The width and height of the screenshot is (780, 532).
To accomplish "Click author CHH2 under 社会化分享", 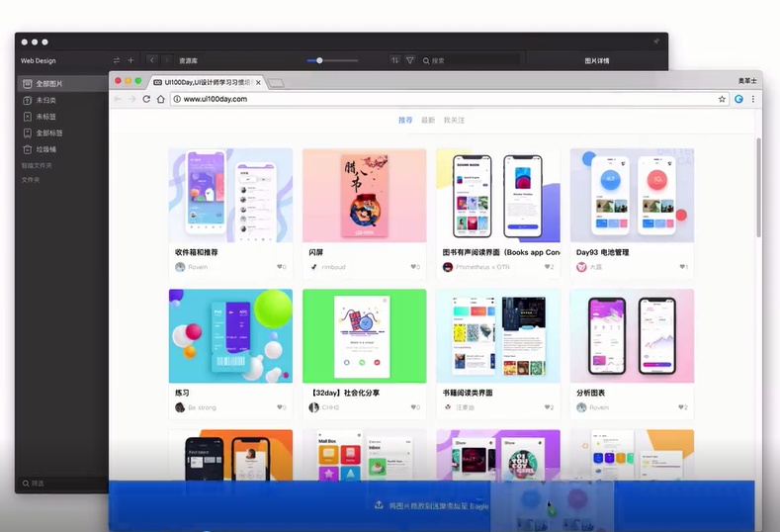I will pyautogui.click(x=330, y=407).
